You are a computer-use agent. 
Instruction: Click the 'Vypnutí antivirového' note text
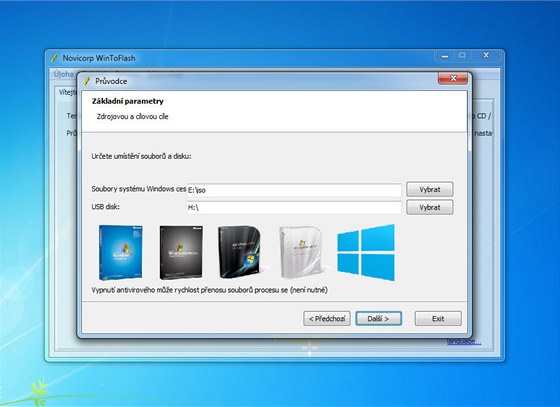click(209, 290)
